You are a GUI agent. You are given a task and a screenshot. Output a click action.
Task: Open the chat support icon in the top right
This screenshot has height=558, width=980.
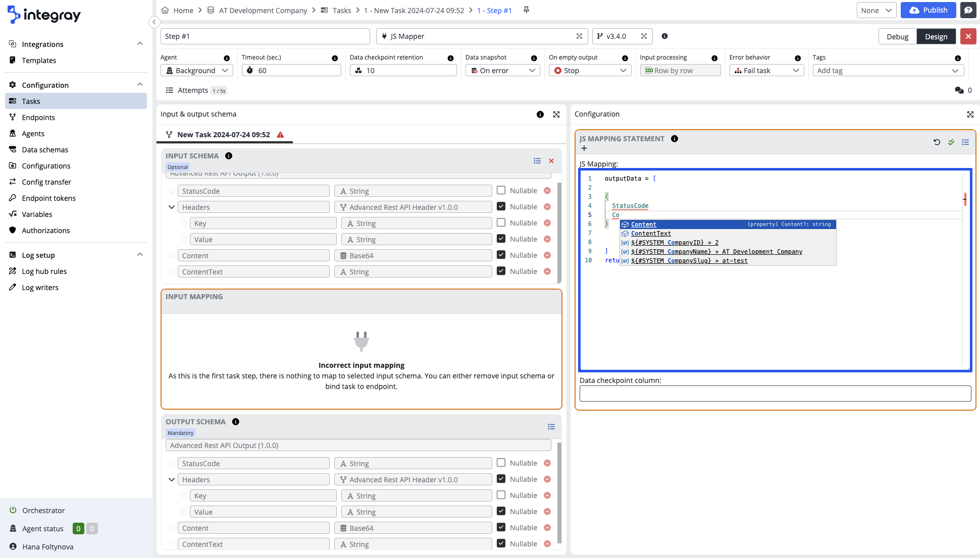click(968, 10)
